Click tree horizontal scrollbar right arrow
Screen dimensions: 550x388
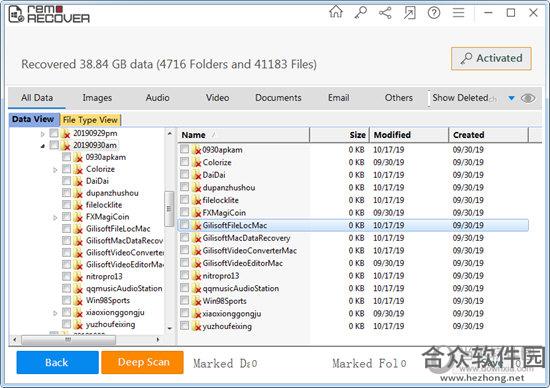[x=158, y=340]
